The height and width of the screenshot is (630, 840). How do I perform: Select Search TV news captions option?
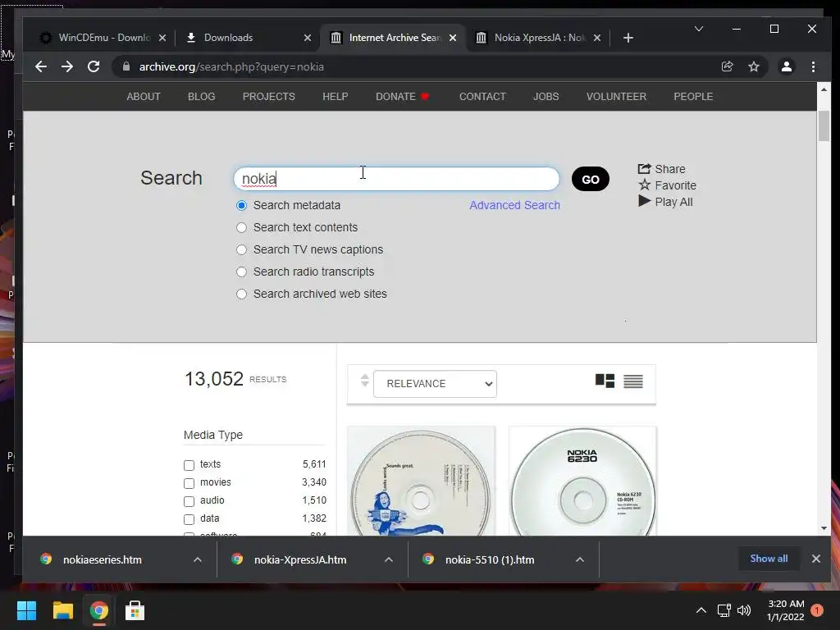pyautogui.click(x=242, y=249)
